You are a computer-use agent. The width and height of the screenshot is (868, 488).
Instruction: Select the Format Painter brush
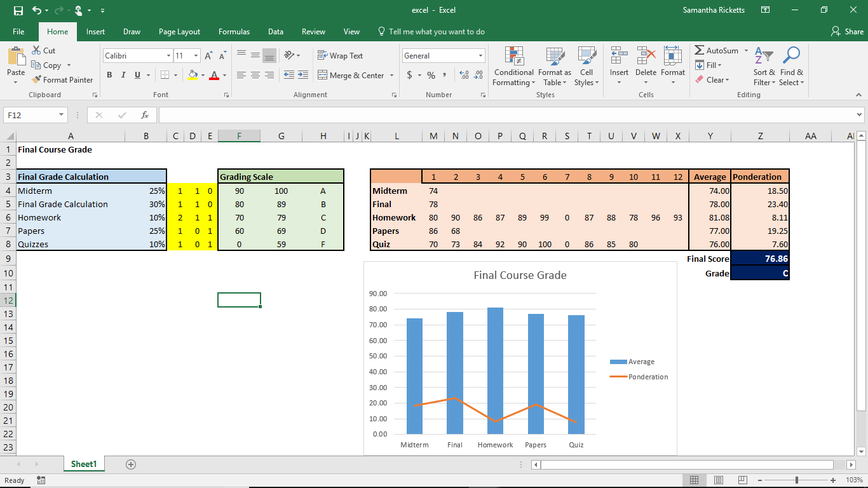pyautogui.click(x=36, y=80)
